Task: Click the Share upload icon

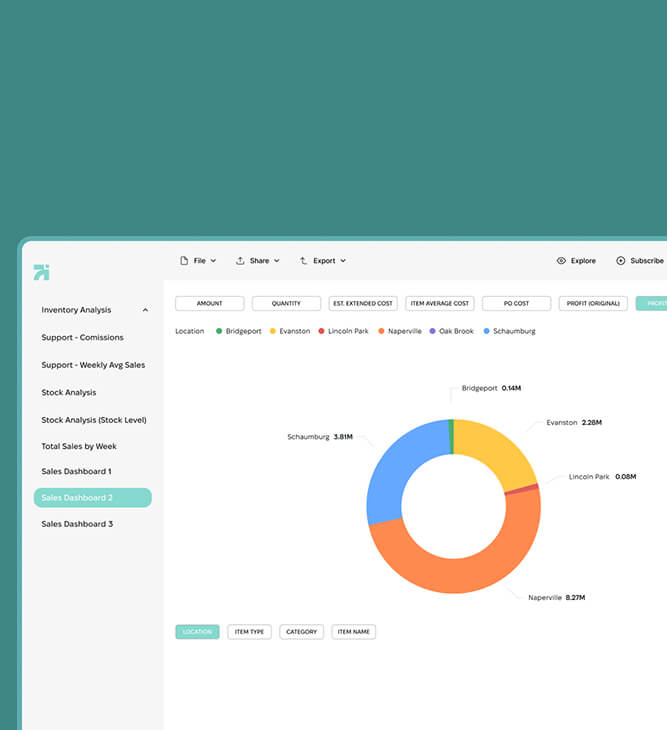Action: [240, 261]
